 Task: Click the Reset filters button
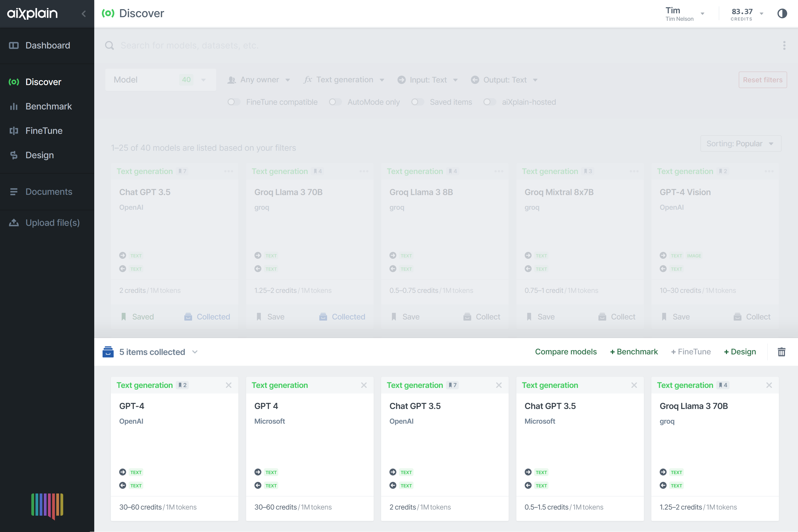point(762,80)
